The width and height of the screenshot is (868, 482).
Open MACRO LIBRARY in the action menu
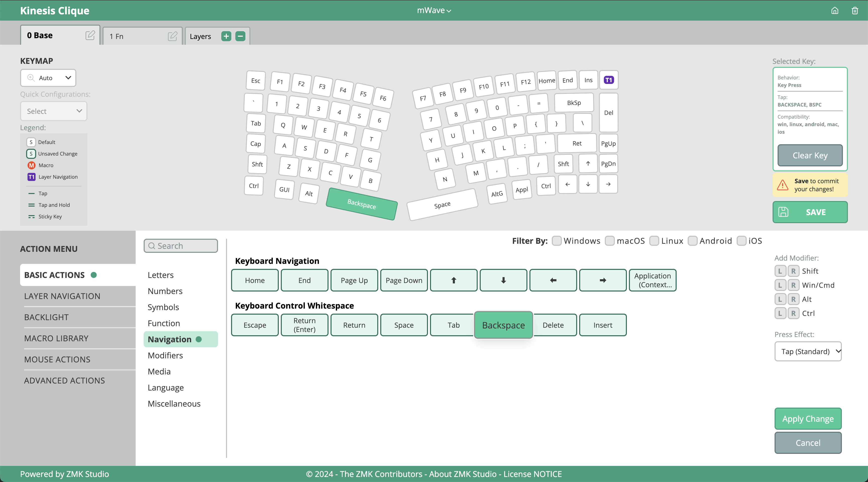click(56, 339)
